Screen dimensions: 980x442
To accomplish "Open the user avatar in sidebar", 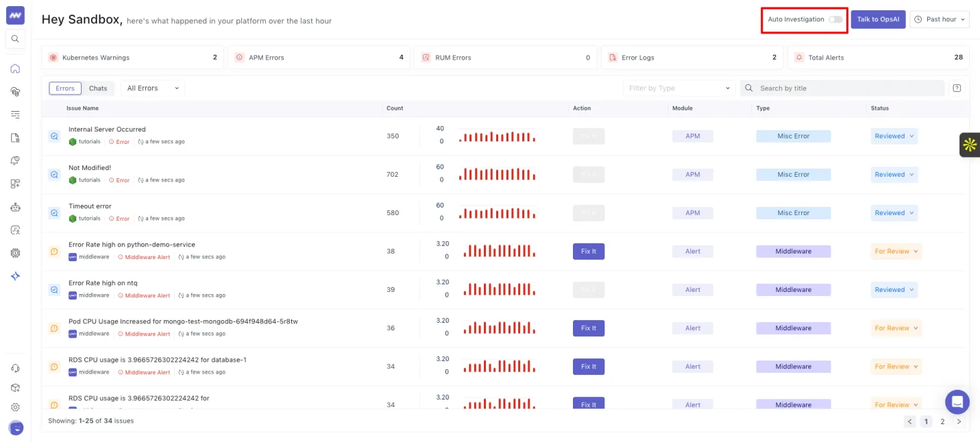I will click(x=15, y=428).
